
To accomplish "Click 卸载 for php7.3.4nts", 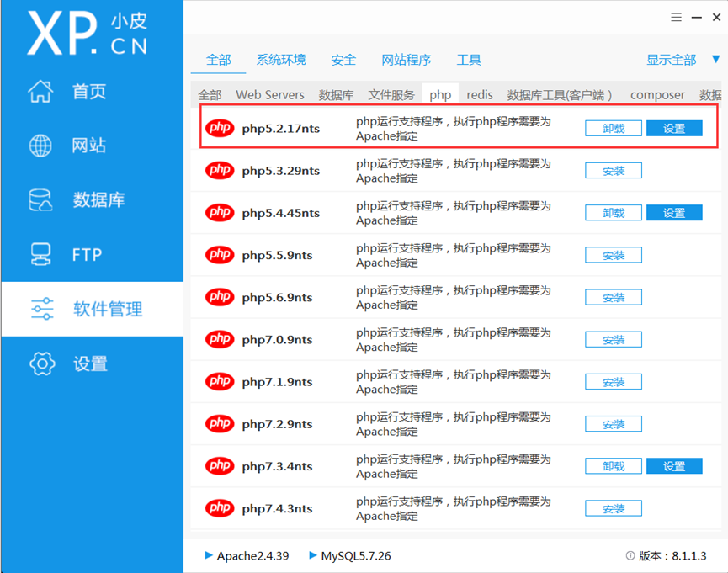I will point(614,467).
